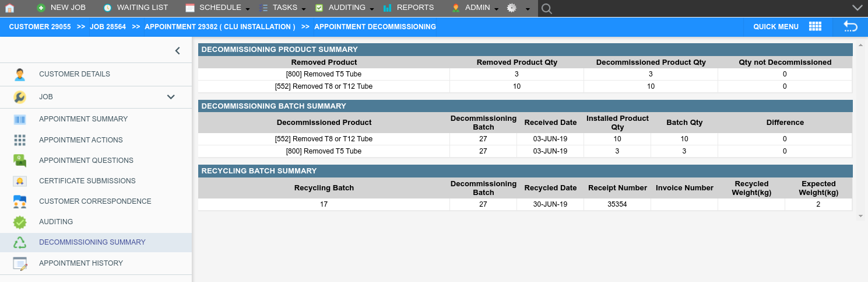Viewport: 868px width, 282px height.
Task: Click the Expected Weight(kg) column header
Action: point(818,188)
